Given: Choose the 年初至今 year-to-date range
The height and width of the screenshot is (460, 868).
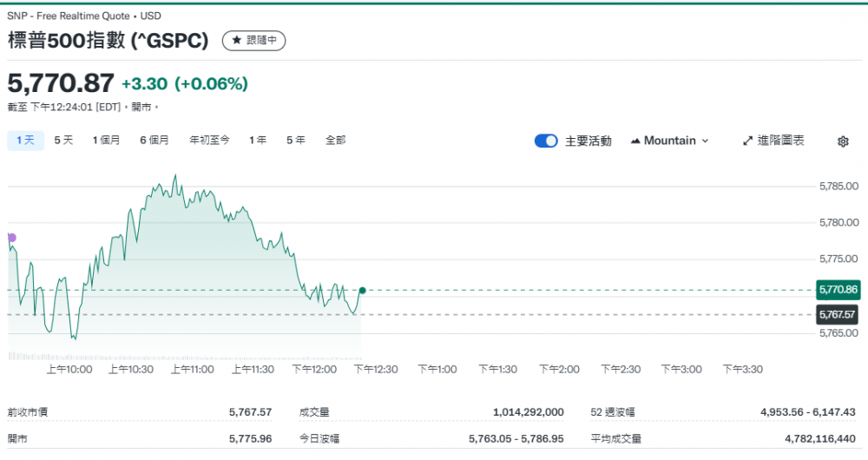Looking at the screenshot, I should click(x=209, y=140).
